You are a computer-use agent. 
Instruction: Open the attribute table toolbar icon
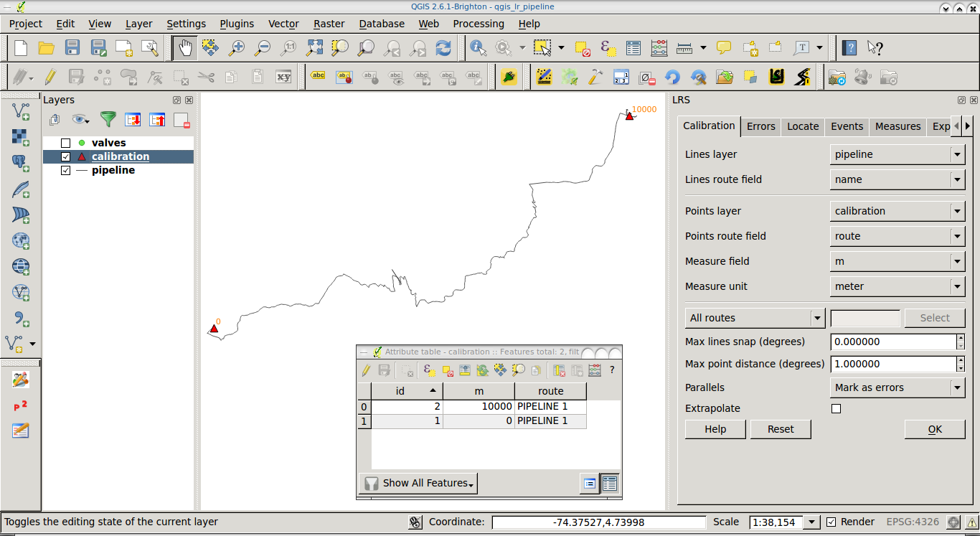point(633,48)
